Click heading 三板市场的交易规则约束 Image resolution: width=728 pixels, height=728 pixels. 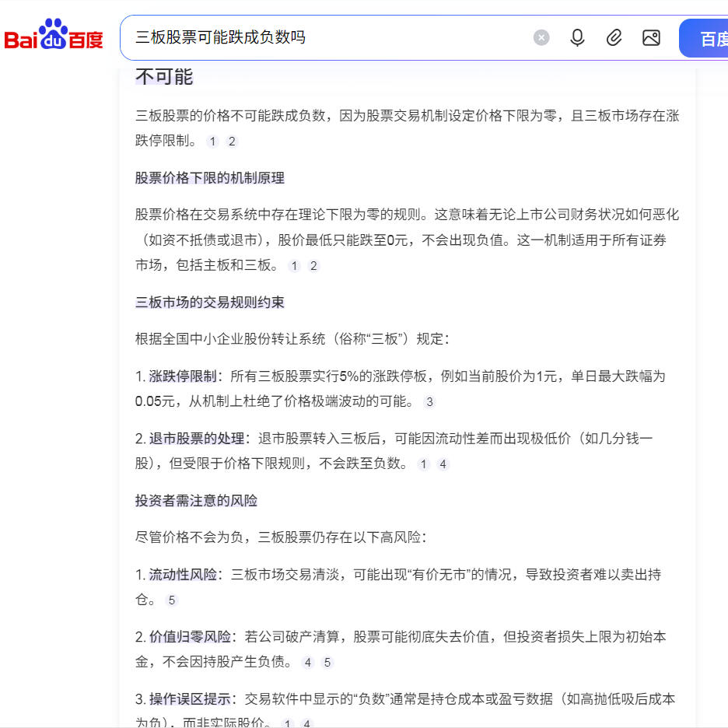point(209,303)
